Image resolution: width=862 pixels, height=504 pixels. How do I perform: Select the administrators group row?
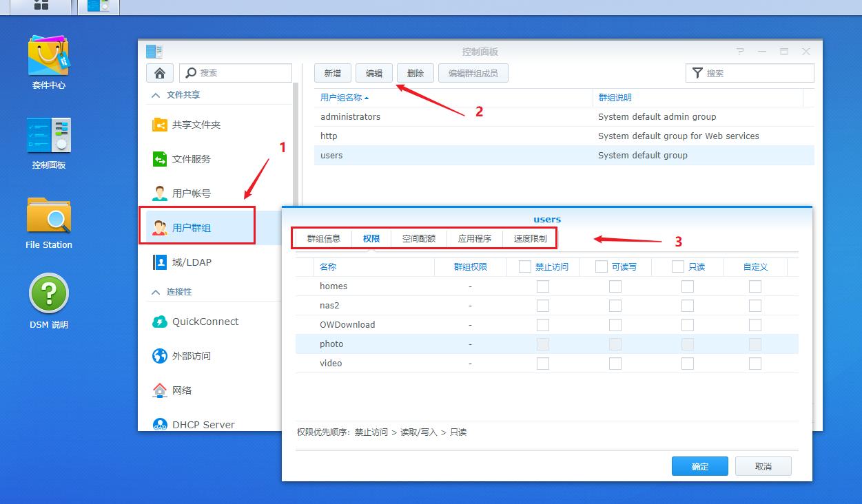[x=564, y=117]
